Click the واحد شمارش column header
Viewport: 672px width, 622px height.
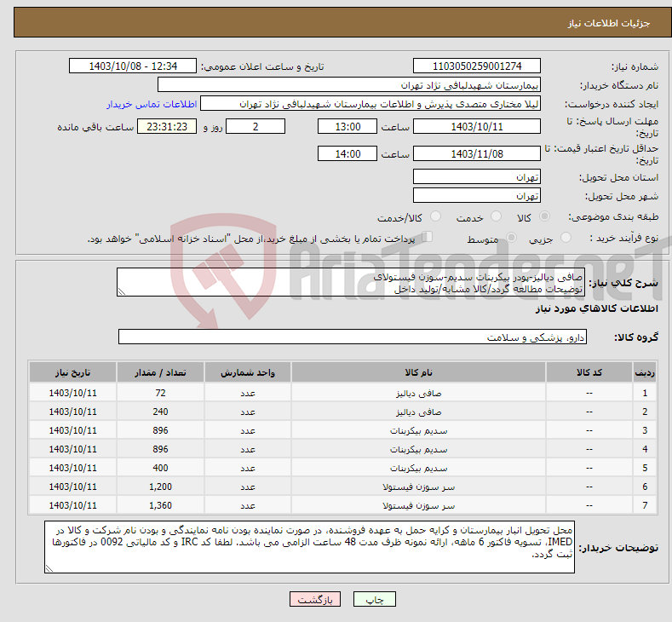(248, 372)
